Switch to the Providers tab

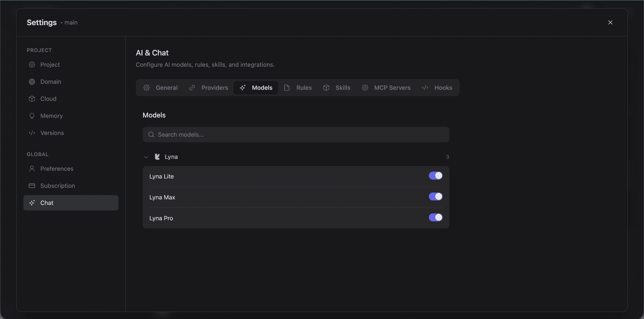[209, 88]
